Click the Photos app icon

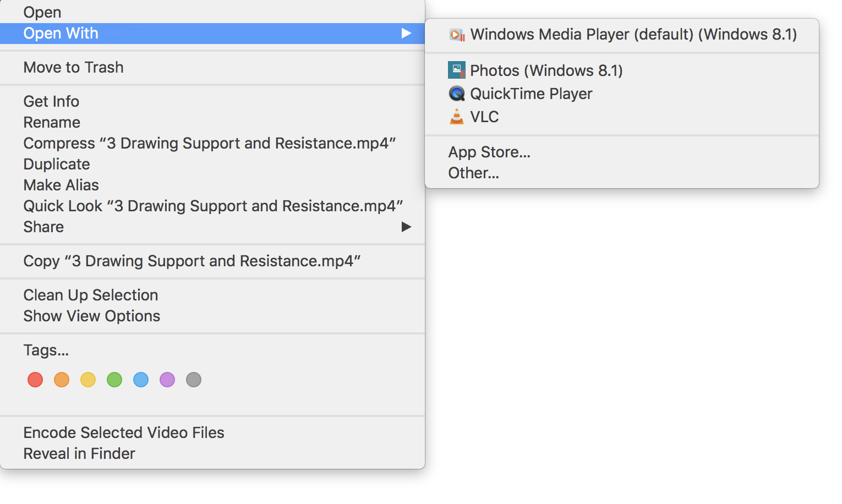coord(457,70)
